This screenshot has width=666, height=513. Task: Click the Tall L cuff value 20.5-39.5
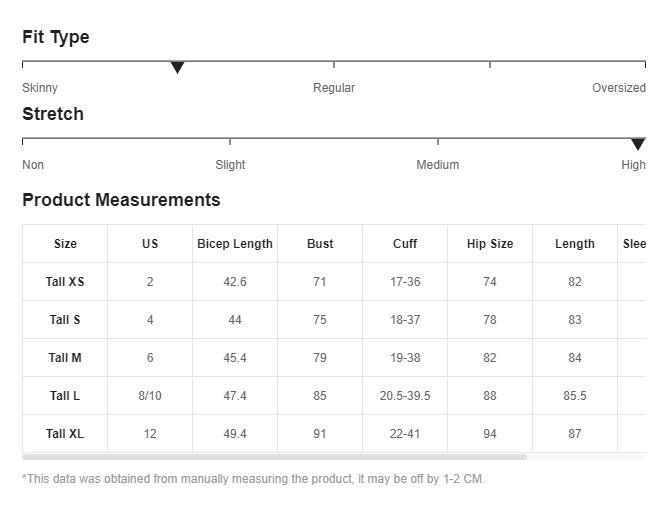point(405,396)
